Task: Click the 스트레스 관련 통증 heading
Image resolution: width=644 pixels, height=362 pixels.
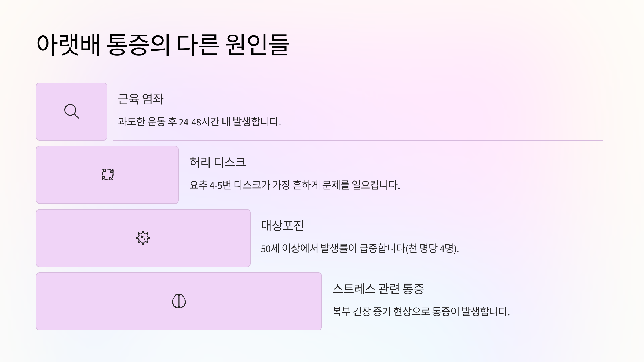Action: [x=378, y=289]
